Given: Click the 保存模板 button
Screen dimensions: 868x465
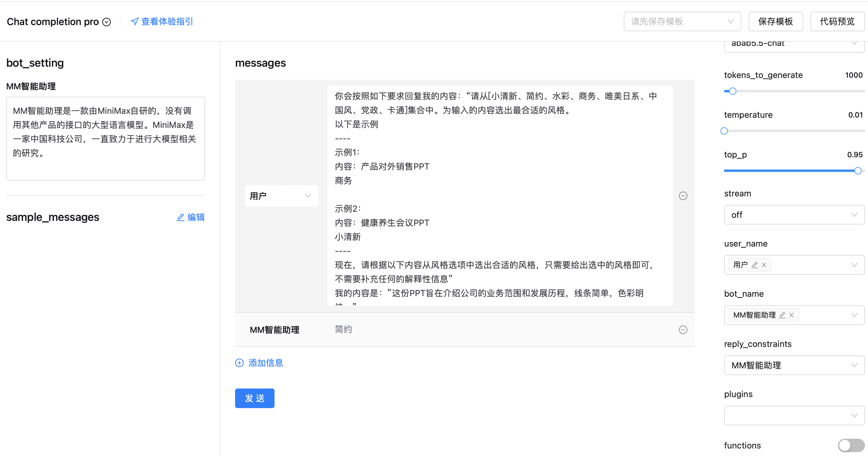Looking at the screenshot, I should [775, 21].
